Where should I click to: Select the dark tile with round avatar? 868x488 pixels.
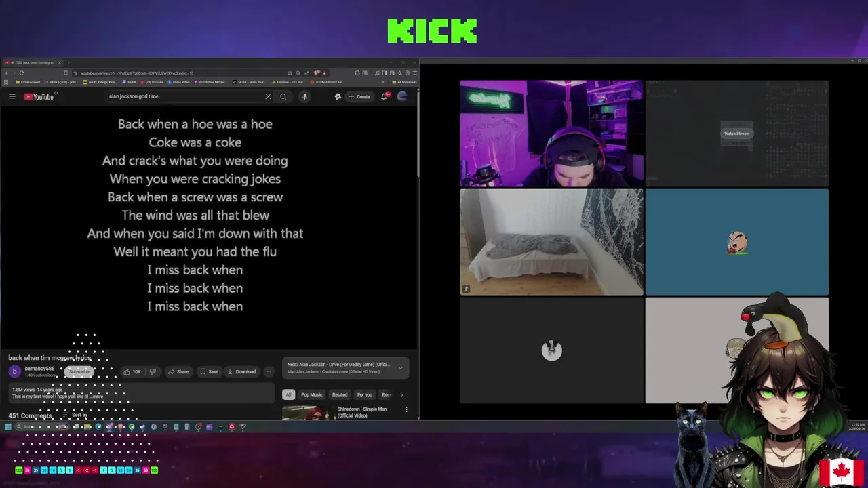coord(551,350)
